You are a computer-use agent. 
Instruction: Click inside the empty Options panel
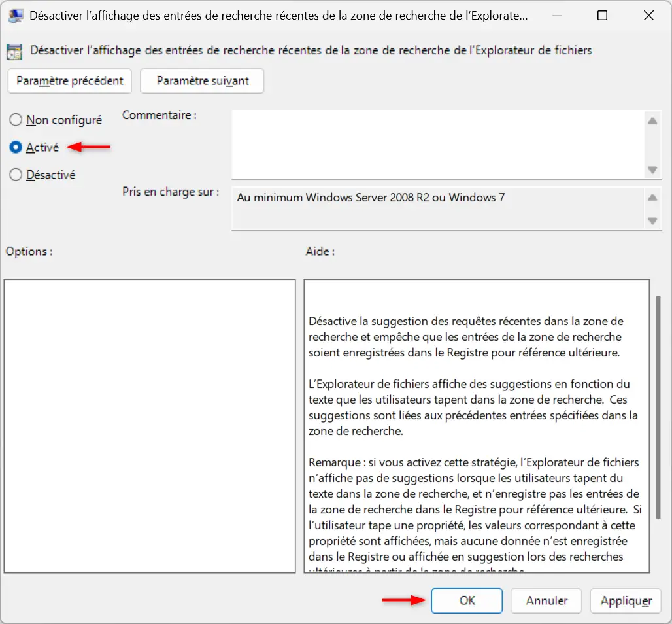[x=150, y=426]
